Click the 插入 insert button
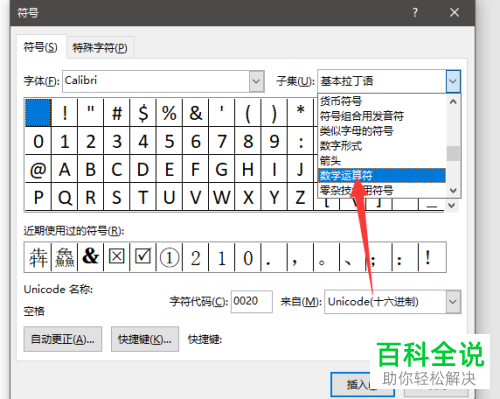This screenshot has width=500, height=399. (362, 384)
